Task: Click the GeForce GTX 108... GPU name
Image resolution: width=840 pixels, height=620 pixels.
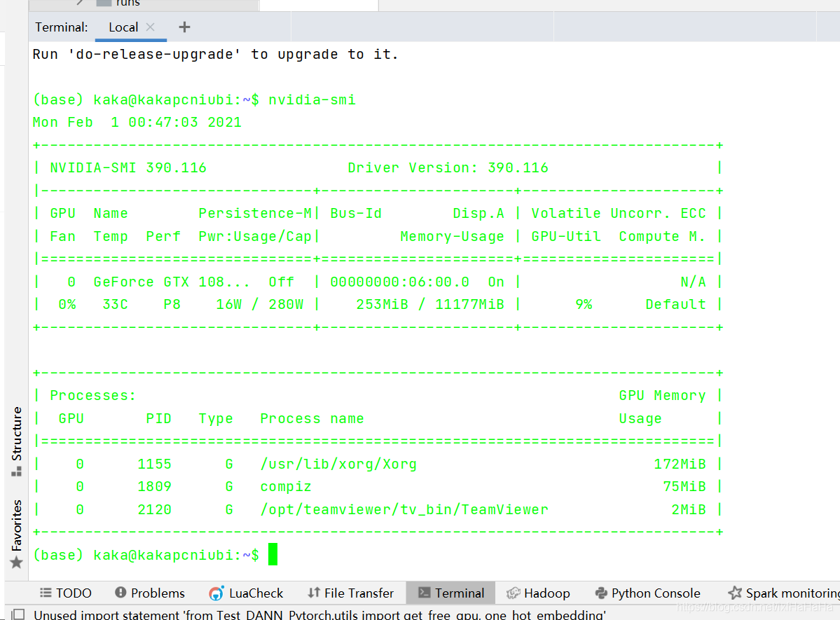Action: (x=172, y=282)
